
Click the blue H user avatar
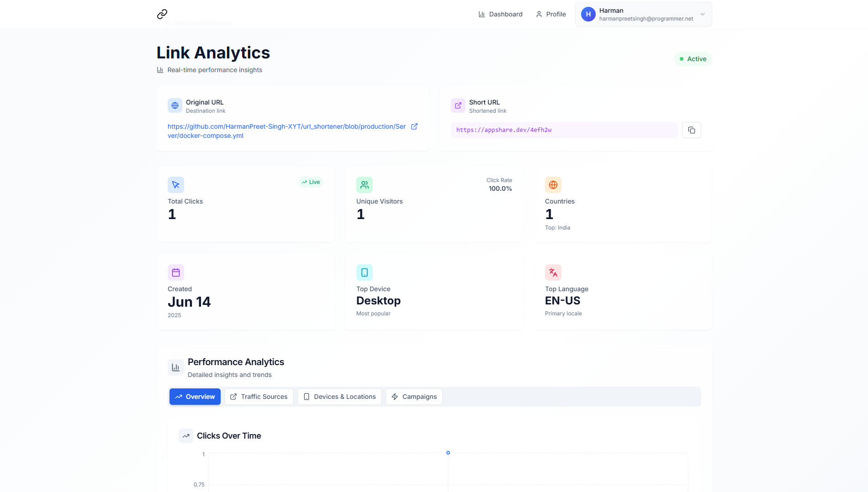[588, 14]
